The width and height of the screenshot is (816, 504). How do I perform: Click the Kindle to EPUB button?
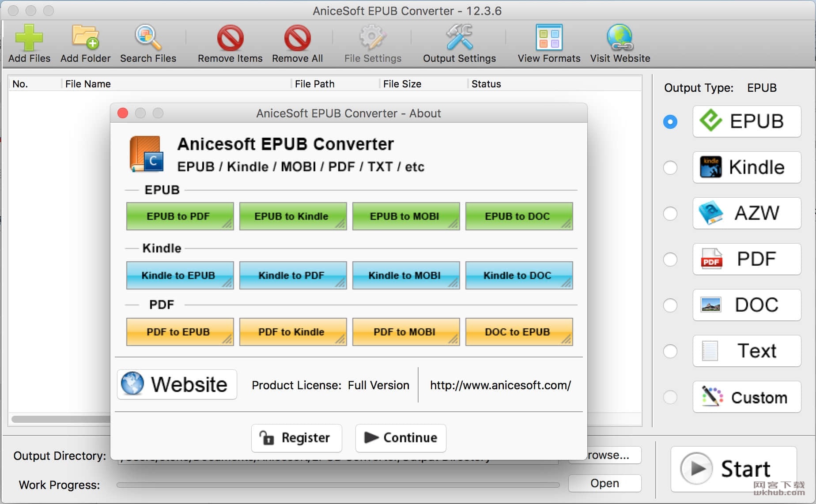180,275
